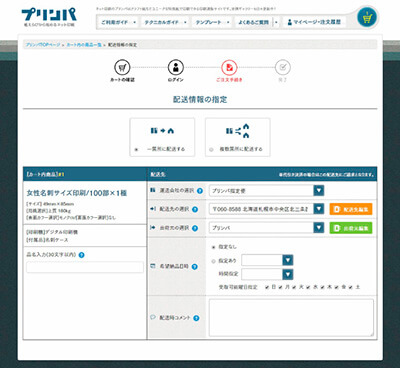This screenshot has height=368, width=400.
Task: Select 一箇所に配送する radio button
Action: [x=136, y=150]
